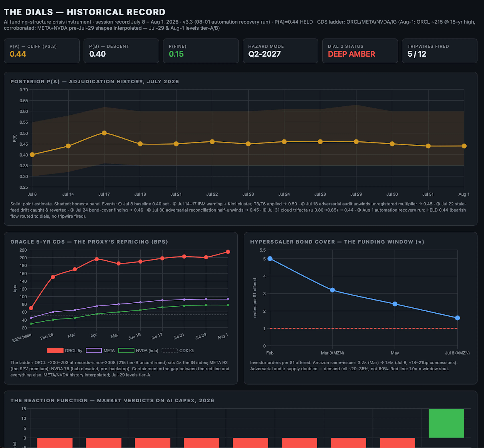Image resolution: width=484 pixels, height=448 pixels.
Task: Select the ORCL Aug 1 peak point on CDS chart
Action: [228, 252]
